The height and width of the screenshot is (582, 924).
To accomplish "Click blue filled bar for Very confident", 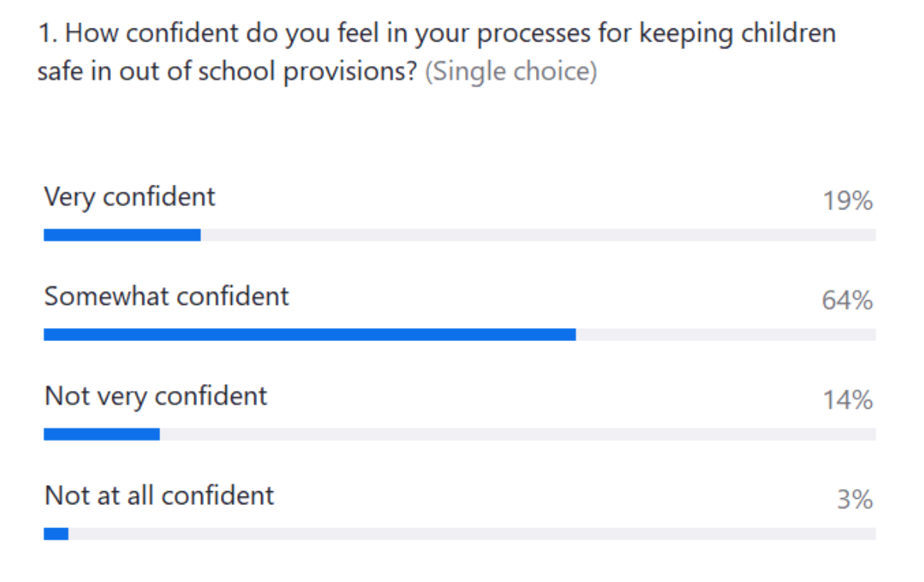I will pos(122,236).
